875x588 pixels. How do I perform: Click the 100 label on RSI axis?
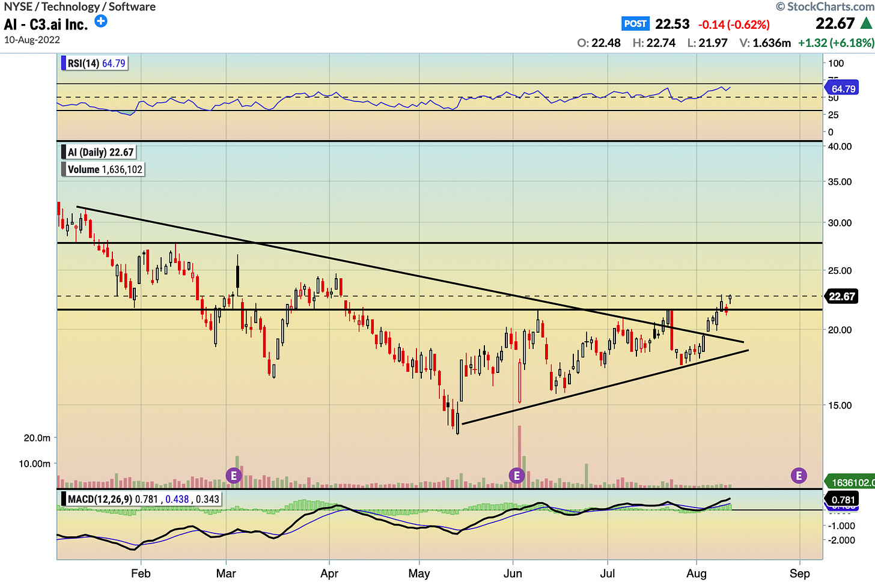coord(836,63)
